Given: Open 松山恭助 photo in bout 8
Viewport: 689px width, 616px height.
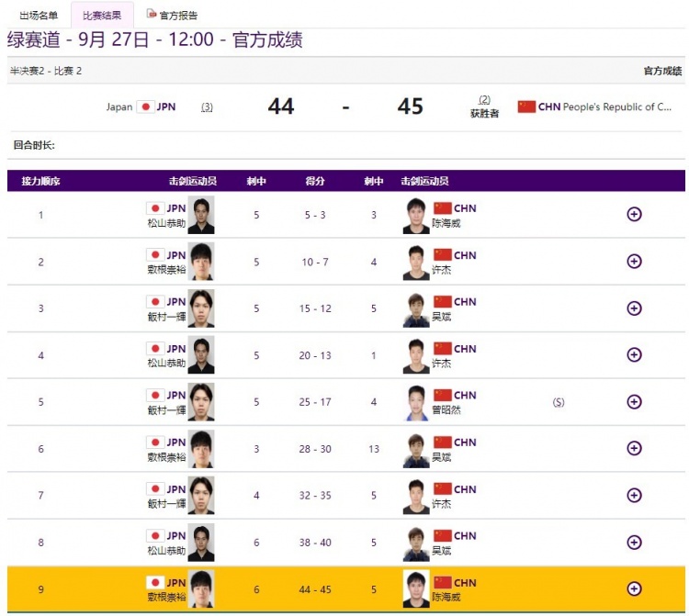Looking at the screenshot, I should (x=201, y=543).
